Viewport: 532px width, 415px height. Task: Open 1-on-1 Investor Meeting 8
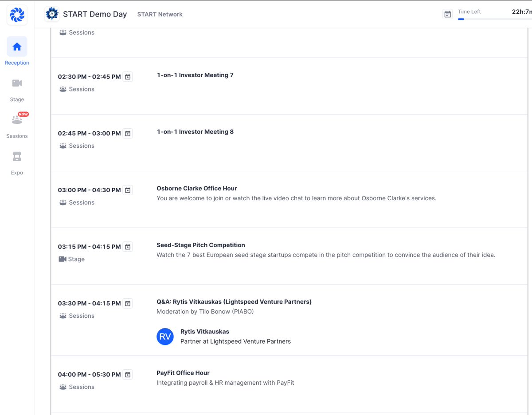tap(195, 132)
